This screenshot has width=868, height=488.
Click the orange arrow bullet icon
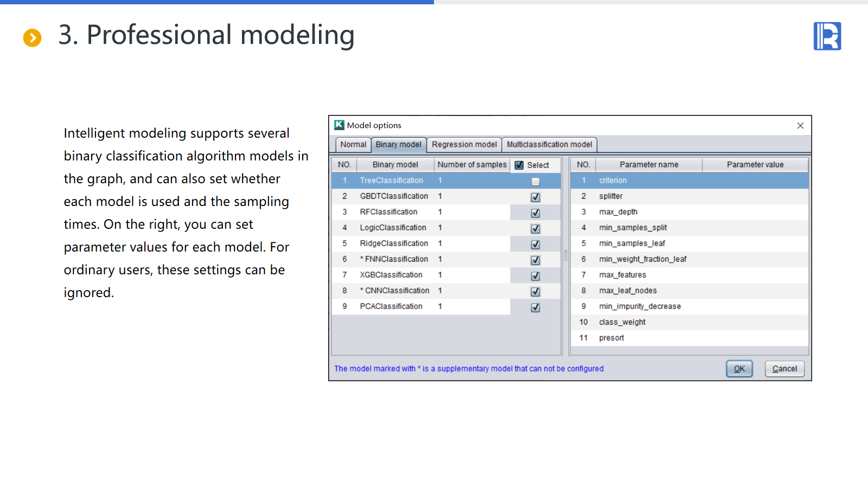(32, 38)
